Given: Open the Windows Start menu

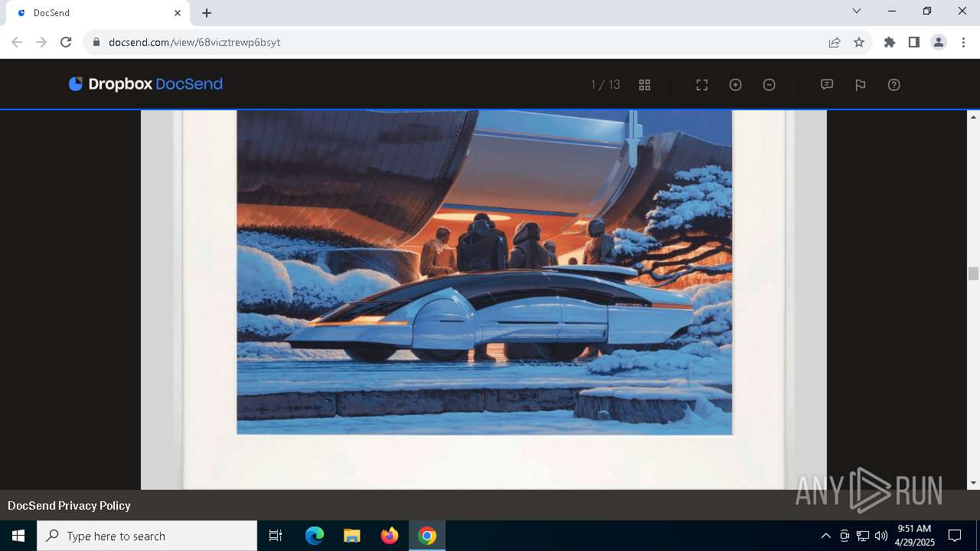Looking at the screenshot, I should (18, 536).
